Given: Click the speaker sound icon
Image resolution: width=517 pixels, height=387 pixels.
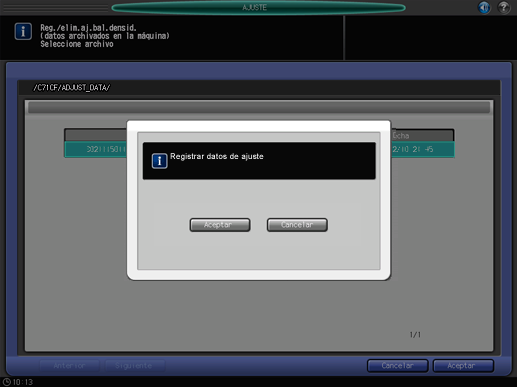Looking at the screenshot, I should click(484, 7).
